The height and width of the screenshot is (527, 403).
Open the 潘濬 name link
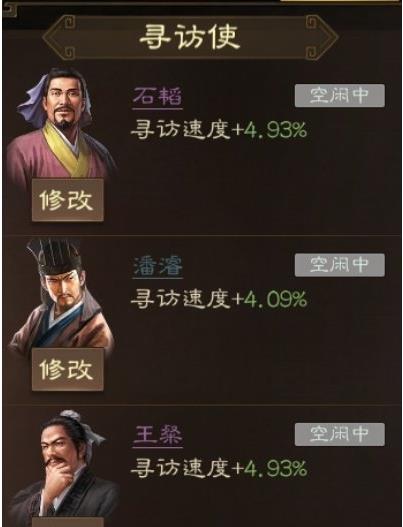(157, 266)
